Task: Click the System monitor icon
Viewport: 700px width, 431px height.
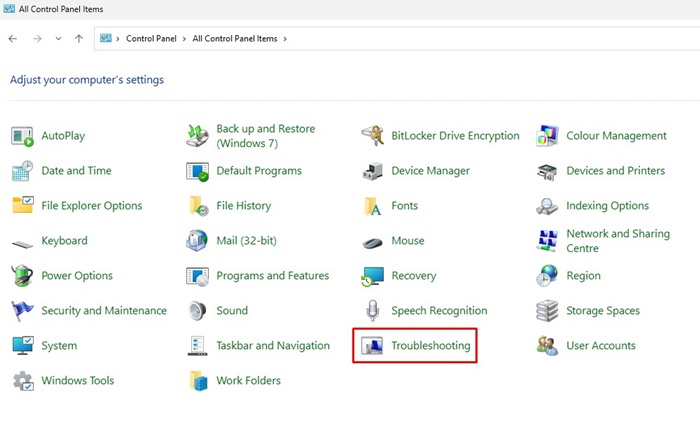Action: [22, 346]
